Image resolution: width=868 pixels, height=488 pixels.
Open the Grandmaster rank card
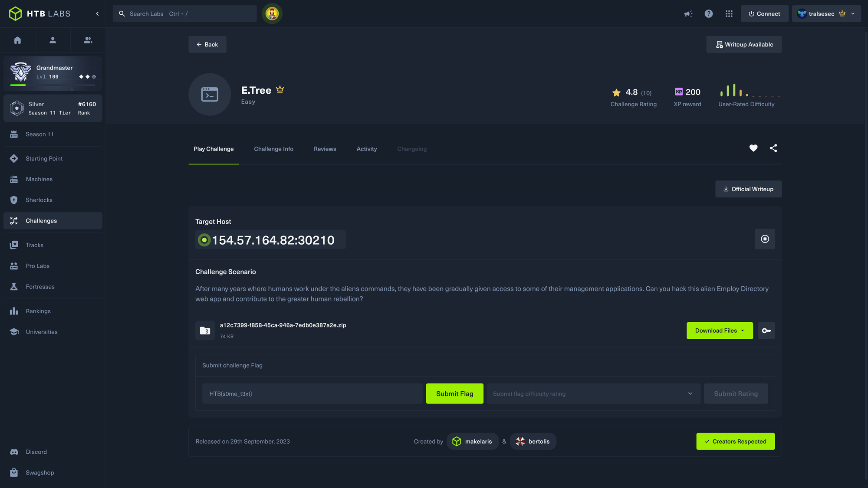tap(53, 73)
